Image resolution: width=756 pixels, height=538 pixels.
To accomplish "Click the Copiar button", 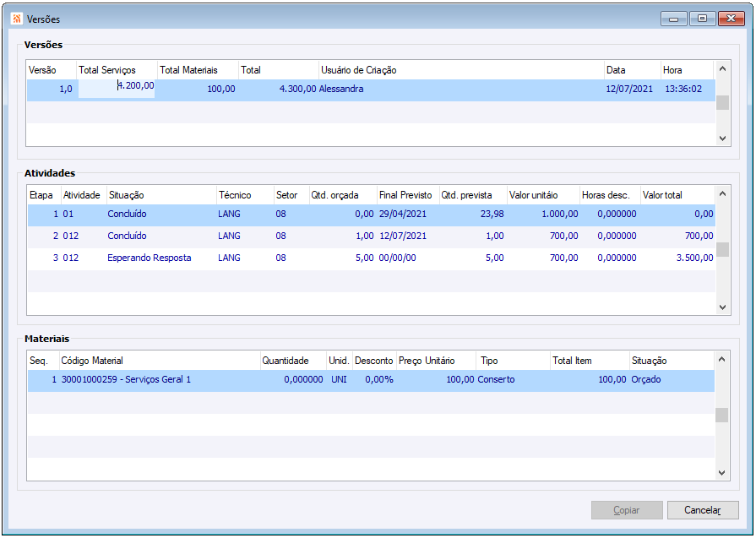I will [x=626, y=510].
